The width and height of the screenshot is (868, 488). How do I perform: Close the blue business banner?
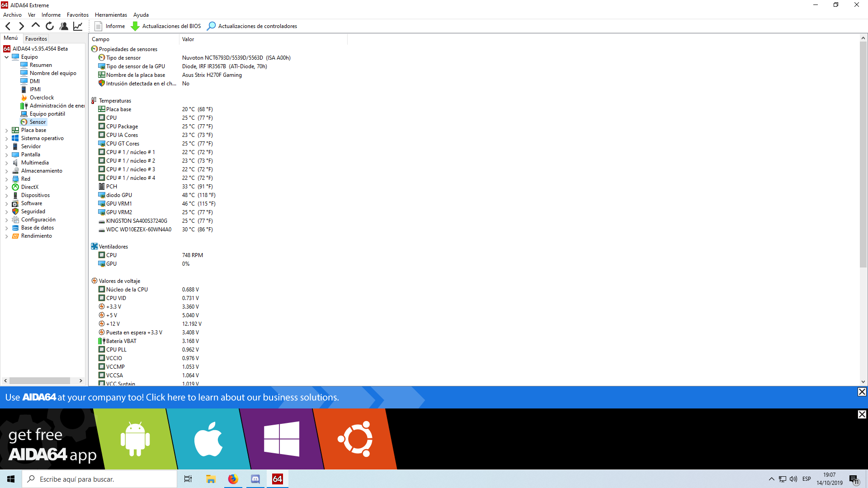coord(862,392)
